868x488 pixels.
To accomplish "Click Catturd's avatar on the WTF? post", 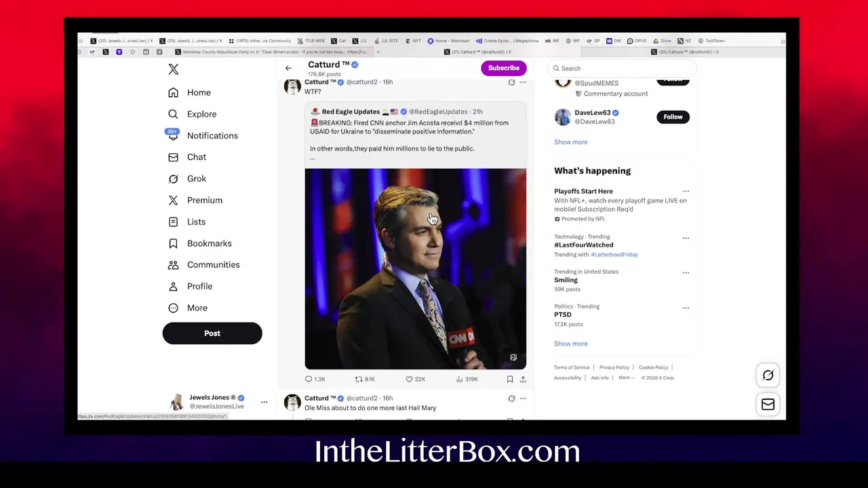I will 292,87.
